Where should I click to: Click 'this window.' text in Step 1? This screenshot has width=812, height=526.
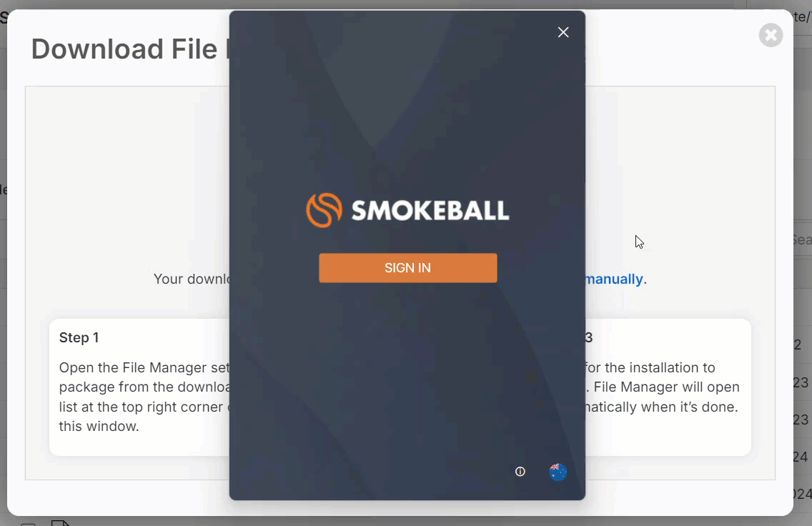coord(99,427)
